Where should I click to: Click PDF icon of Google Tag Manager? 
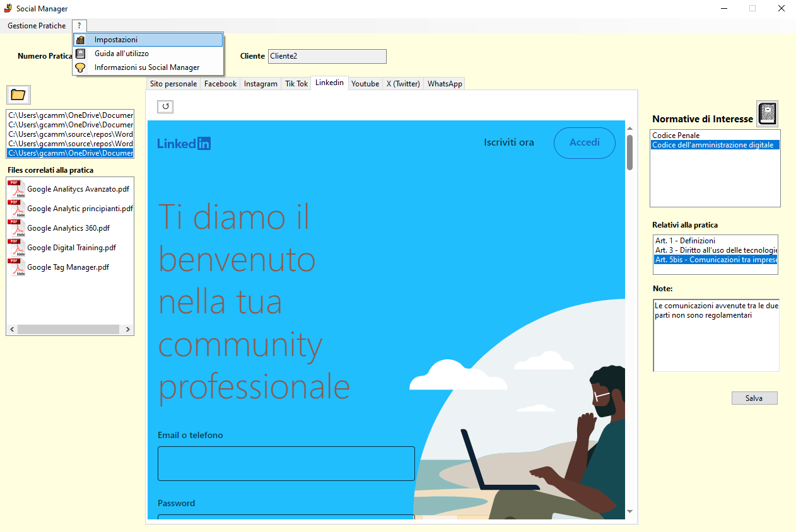16,267
